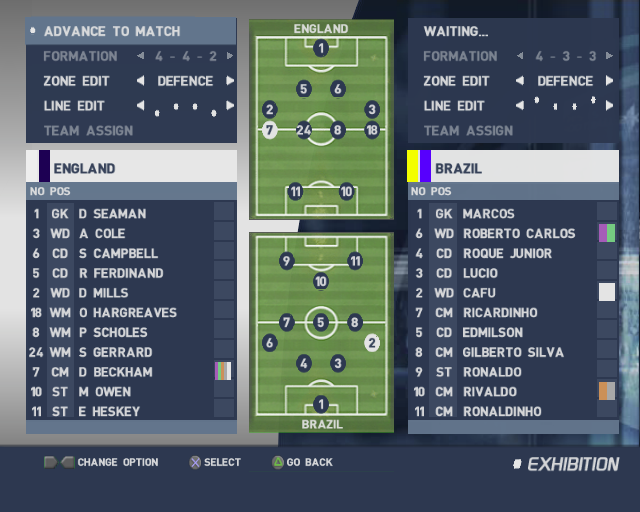This screenshot has height=512, width=640.
Task: Select D Beckham in England lineup
Action: [x=113, y=372]
